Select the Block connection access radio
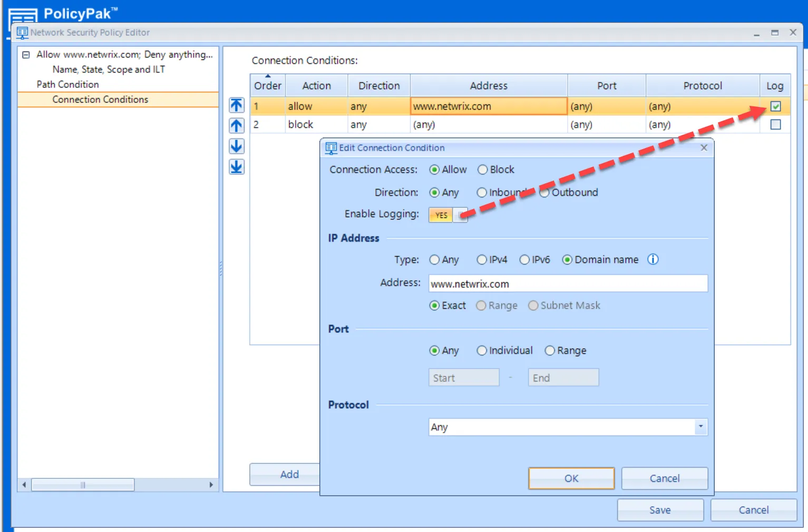 pos(482,170)
